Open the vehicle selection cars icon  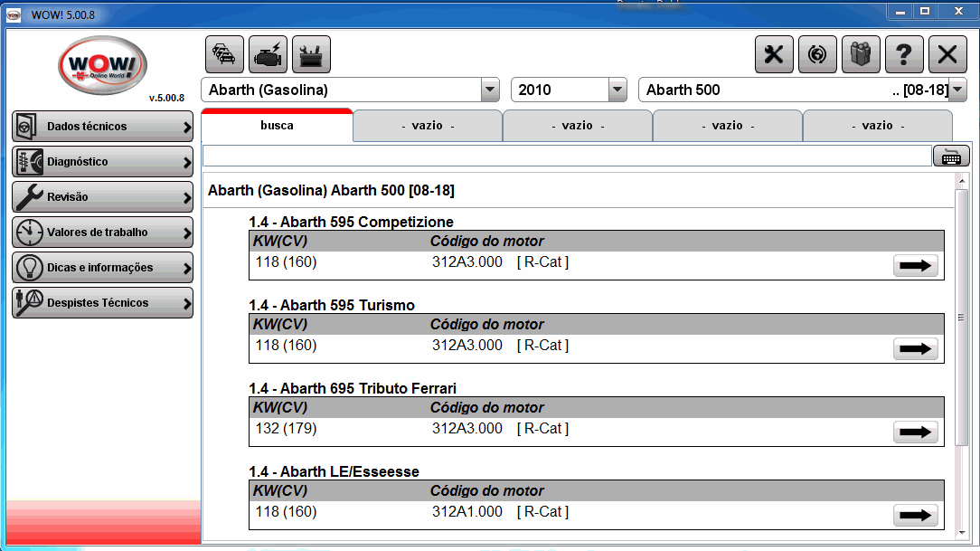[224, 54]
